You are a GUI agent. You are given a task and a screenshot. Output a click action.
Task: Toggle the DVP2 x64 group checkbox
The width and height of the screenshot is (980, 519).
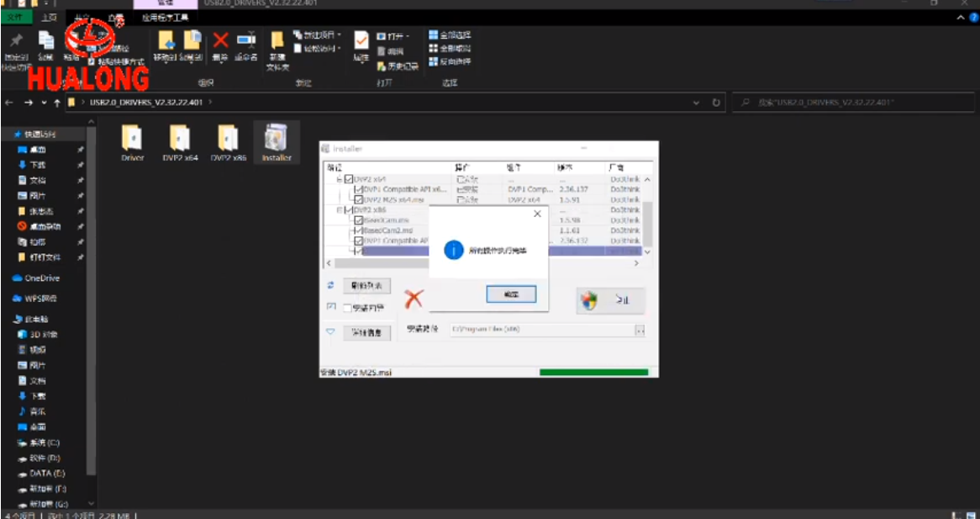coord(349,179)
